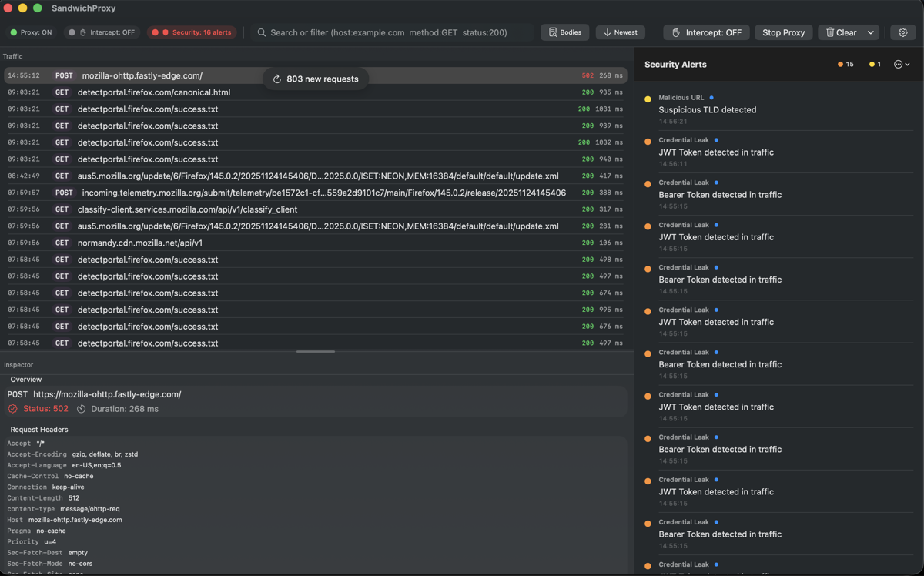Open the Security Alerts filter chevron

(908, 64)
